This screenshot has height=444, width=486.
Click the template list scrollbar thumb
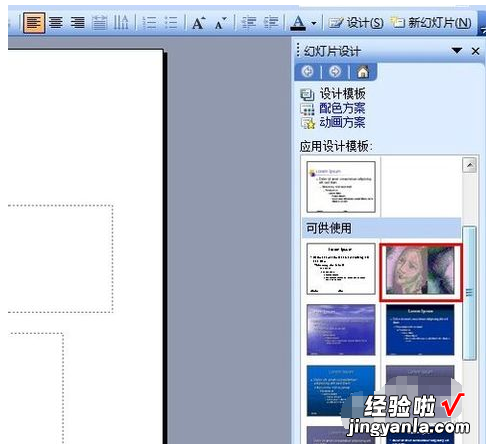tap(470, 293)
